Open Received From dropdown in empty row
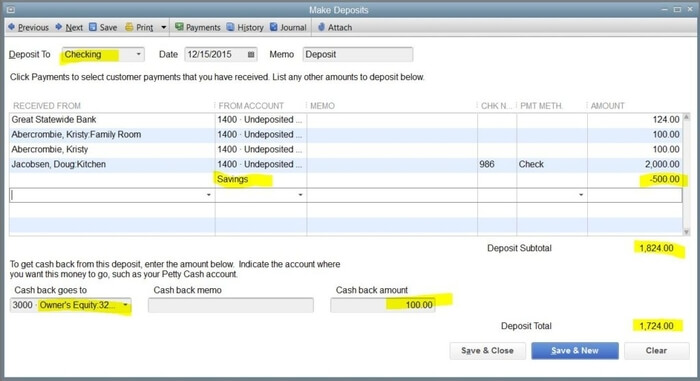Viewport: 700px width, 381px height. pyautogui.click(x=208, y=195)
